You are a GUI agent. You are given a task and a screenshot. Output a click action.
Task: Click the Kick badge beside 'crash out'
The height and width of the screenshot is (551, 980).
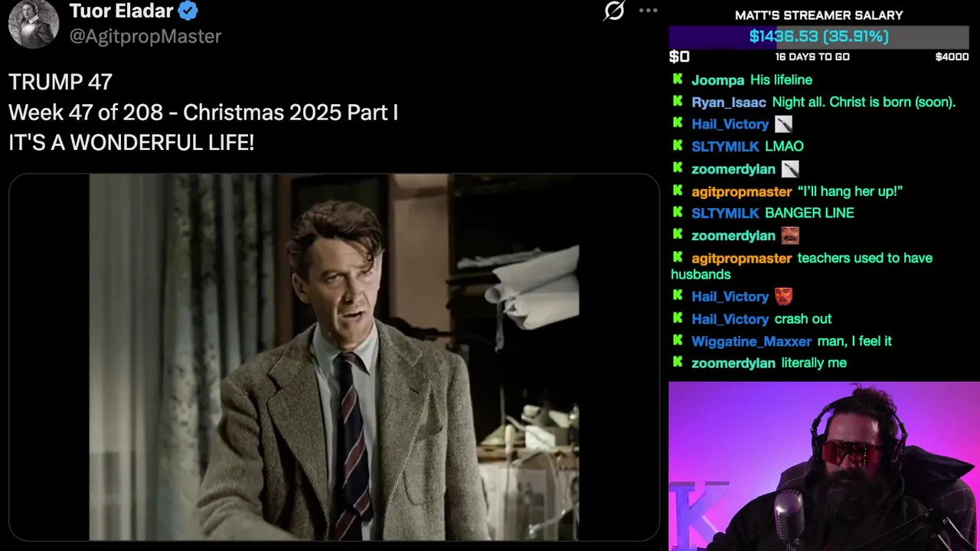tap(678, 318)
